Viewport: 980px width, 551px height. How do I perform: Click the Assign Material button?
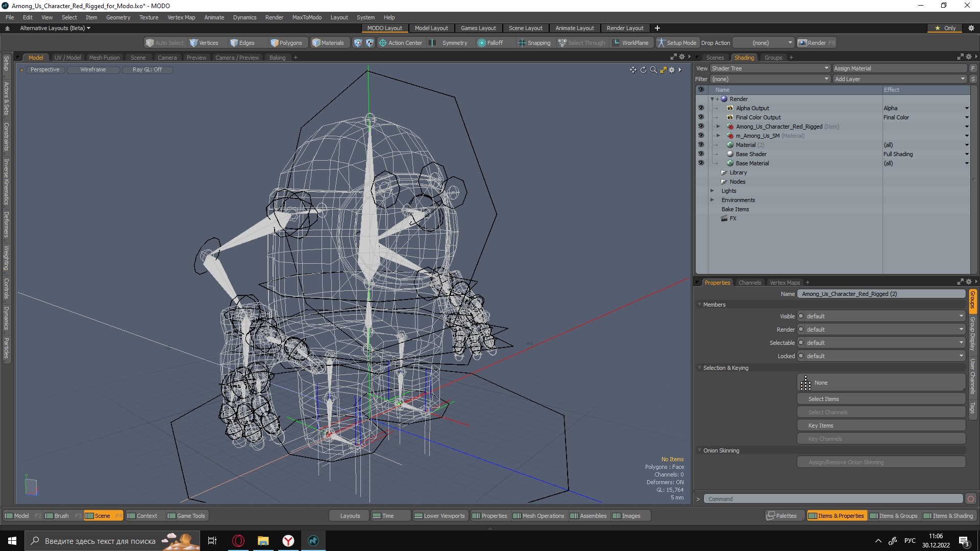tap(900, 68)
